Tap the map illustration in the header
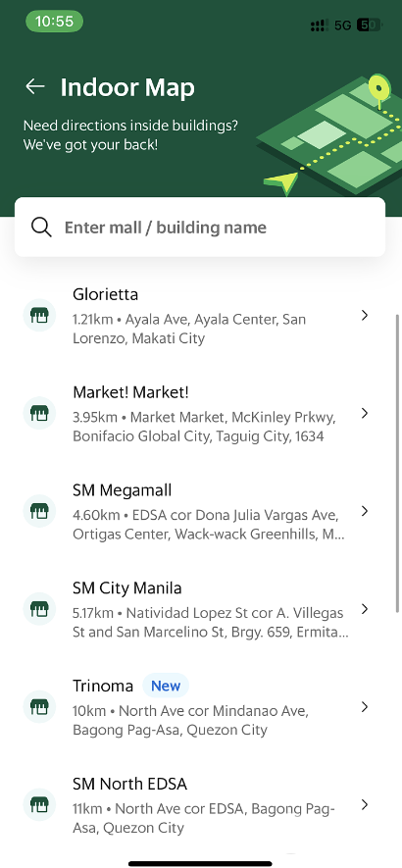 point(329,135)
